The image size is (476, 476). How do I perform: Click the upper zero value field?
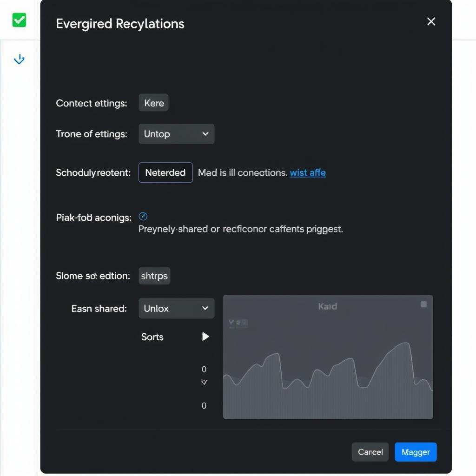pos(204,369)
